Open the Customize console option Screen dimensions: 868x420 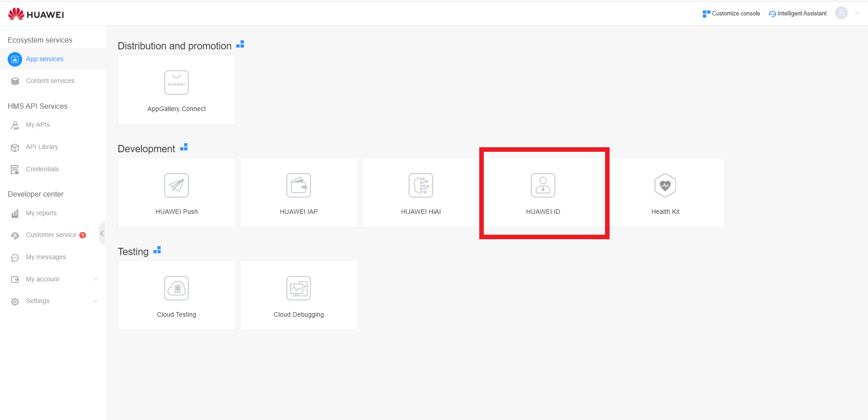point(731,14)
